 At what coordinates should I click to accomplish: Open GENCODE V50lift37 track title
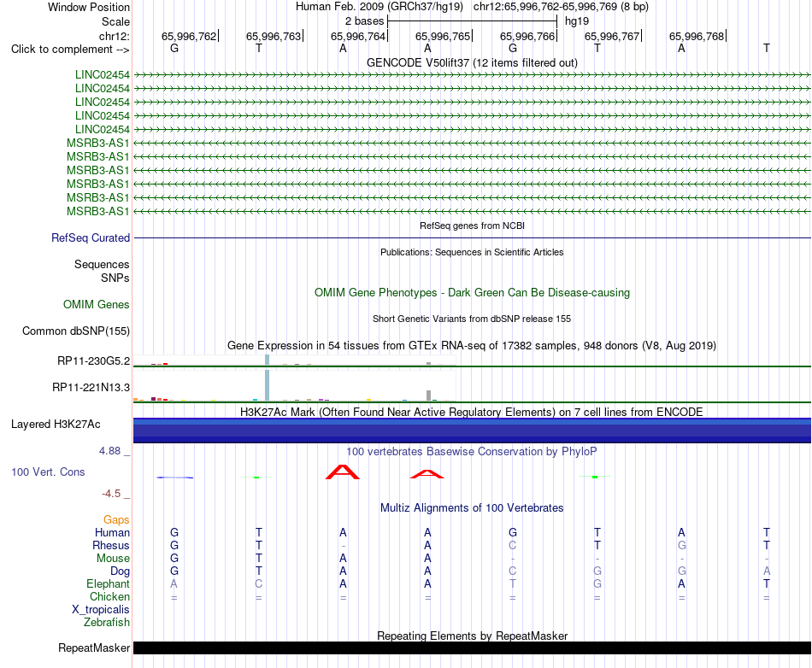[x=472, y=62]
